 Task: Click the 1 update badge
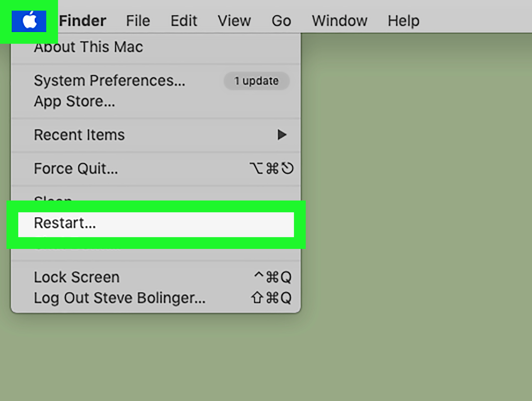(x=256, y=81)
